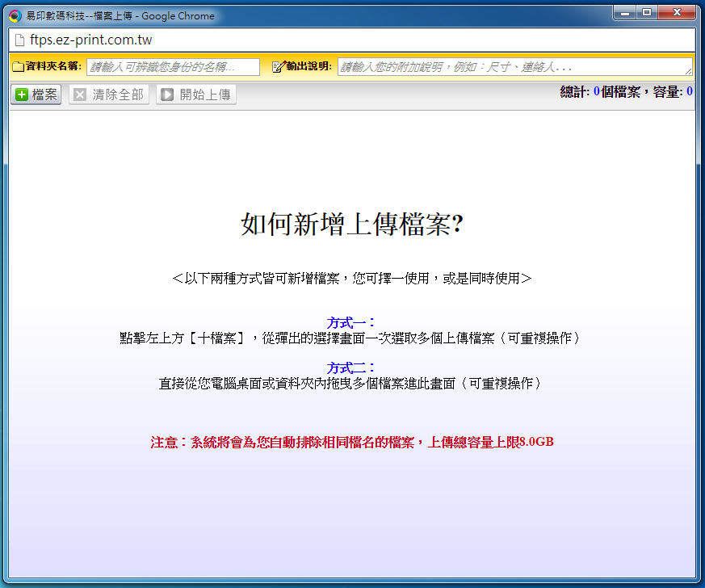Viewport: 705px width, 588px height.
Task: Click the blue file count number after 總計
Action: [x=596, y=92]
